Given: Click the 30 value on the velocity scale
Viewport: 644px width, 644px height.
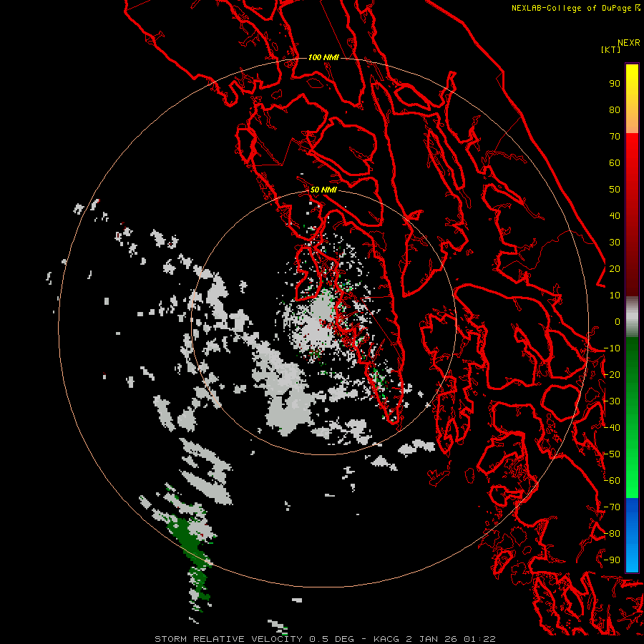Looking at the screenshot, I should pos(615,243).
